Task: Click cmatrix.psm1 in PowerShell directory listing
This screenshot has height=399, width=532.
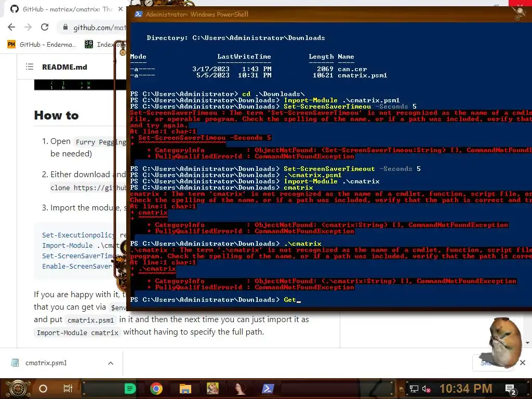Action: [x=362, y=75]
